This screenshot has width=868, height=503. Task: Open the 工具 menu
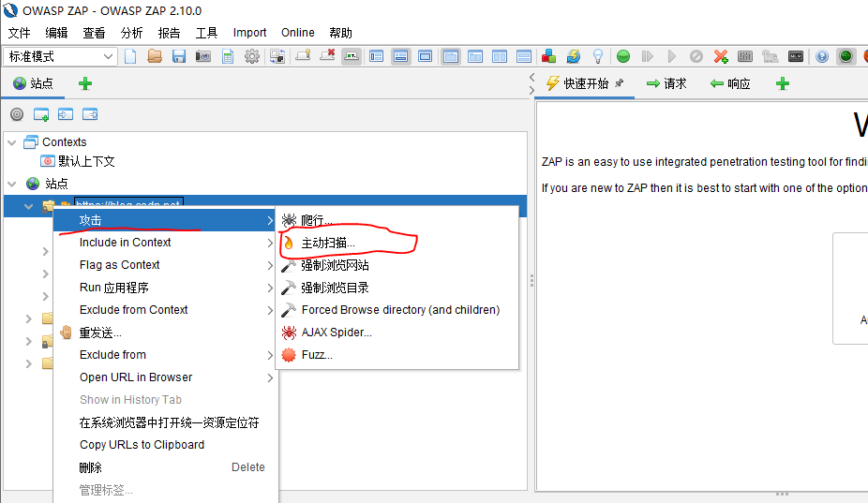(x=206, y=33)
